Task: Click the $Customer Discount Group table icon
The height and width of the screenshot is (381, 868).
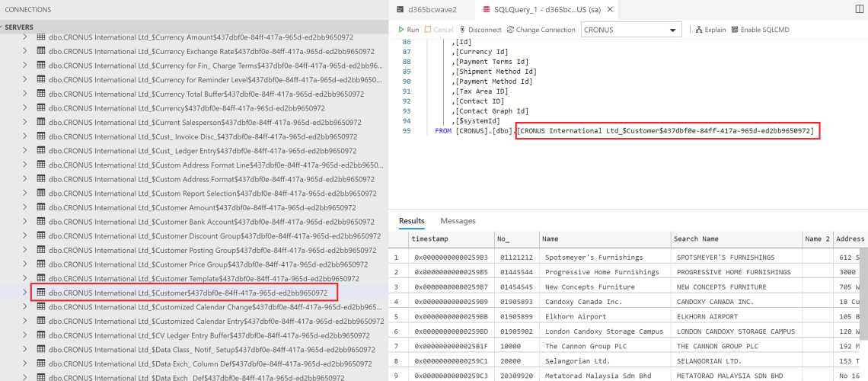Action: pyautogui.click(x=40, y=235)
